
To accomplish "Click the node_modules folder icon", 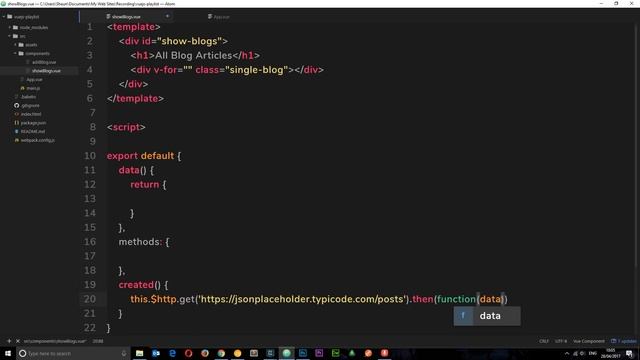I will (16, 27).
